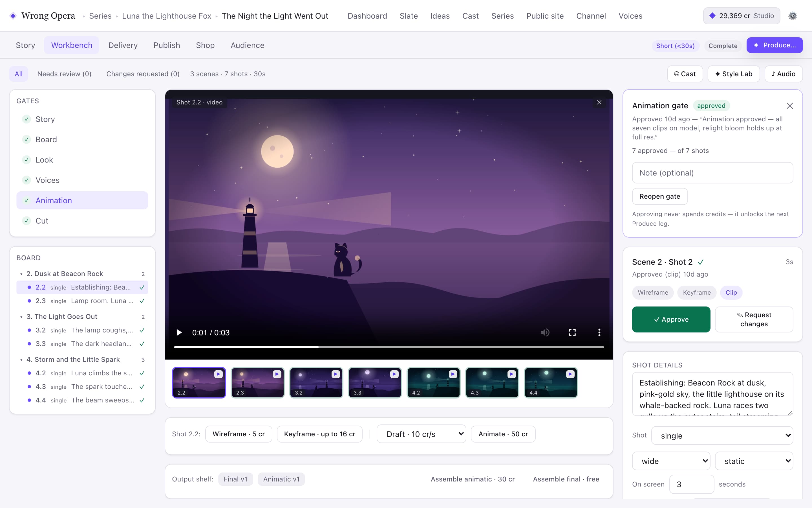Select the Wireframe stage pill

[653, 292]
